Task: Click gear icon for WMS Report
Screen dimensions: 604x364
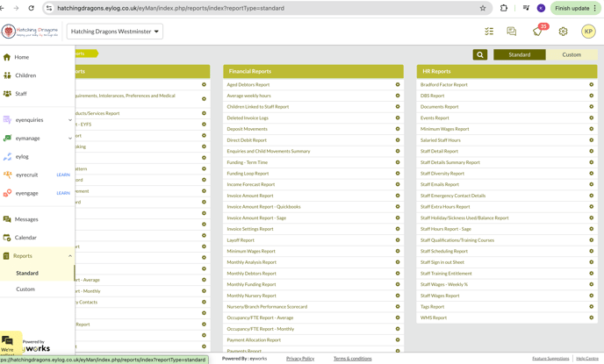Action: coord(592,318)
